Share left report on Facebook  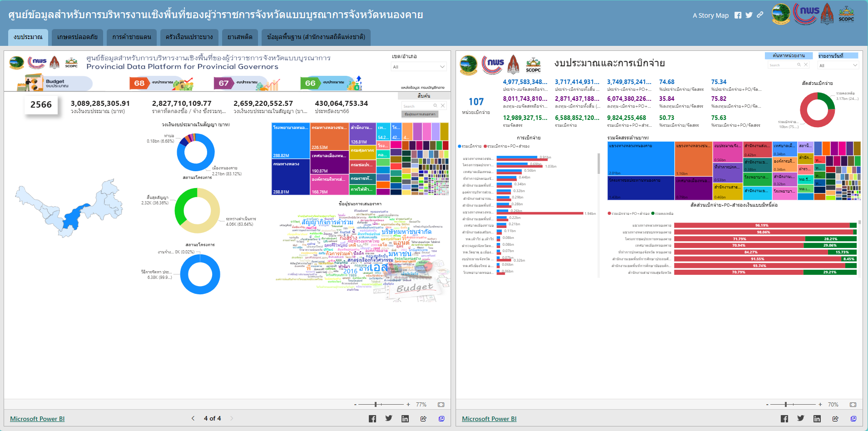[x=372, y=419]
